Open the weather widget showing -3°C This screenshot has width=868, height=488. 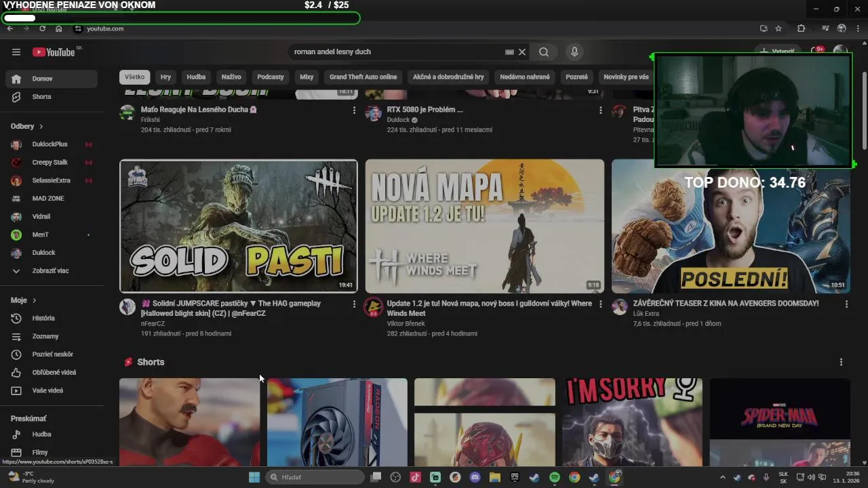tap(31, 477)
